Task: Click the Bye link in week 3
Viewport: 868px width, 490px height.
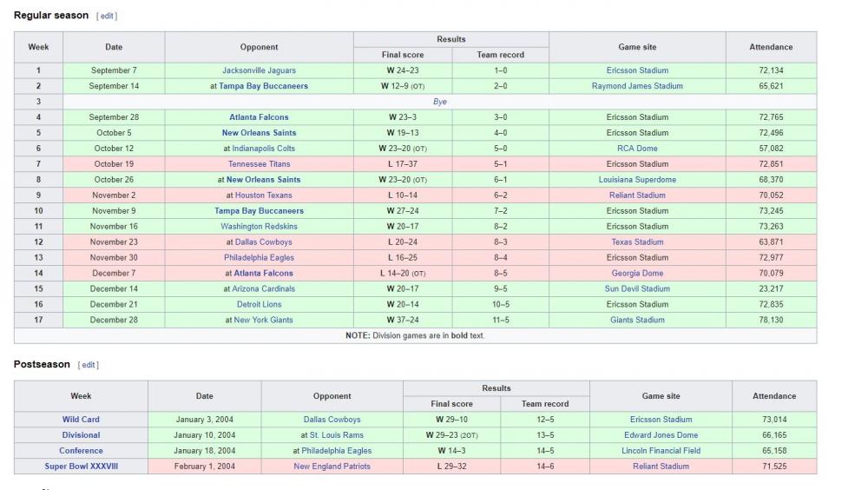Action: [440, 102]
